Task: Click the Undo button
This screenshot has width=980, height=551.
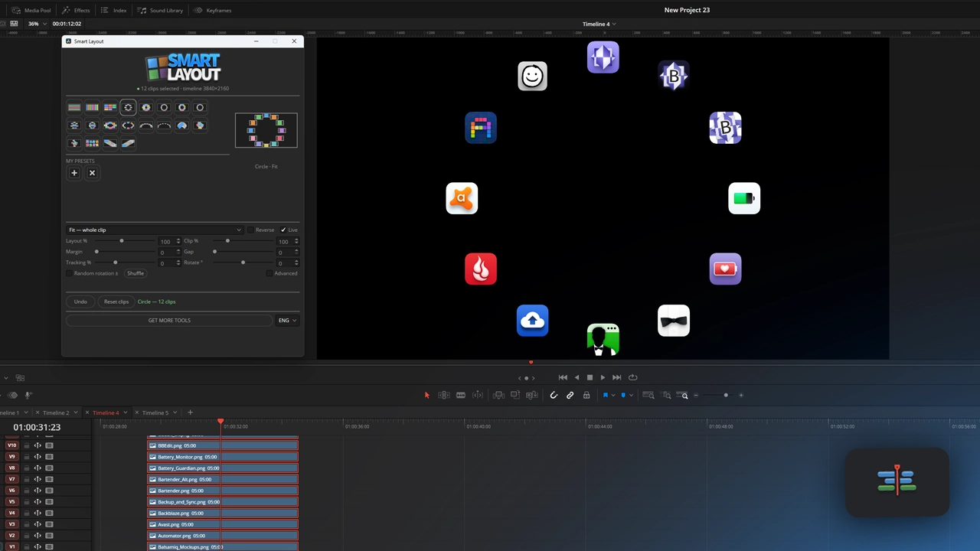Action: coord(80,302)
